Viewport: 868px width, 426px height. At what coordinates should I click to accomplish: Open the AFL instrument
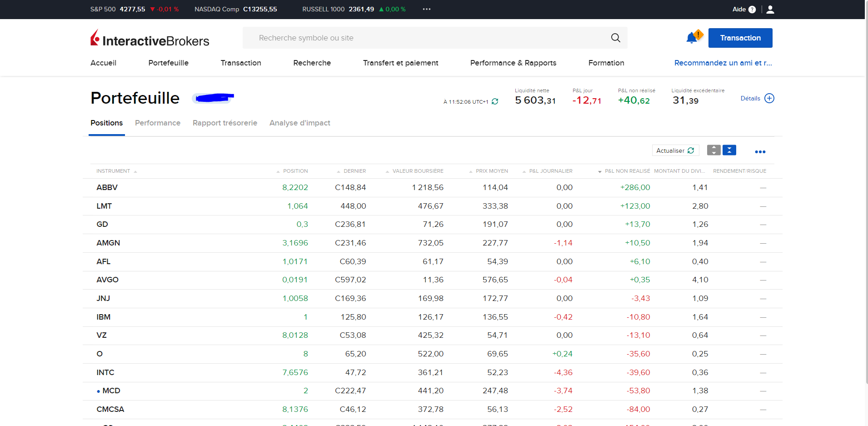pos(103,261)
